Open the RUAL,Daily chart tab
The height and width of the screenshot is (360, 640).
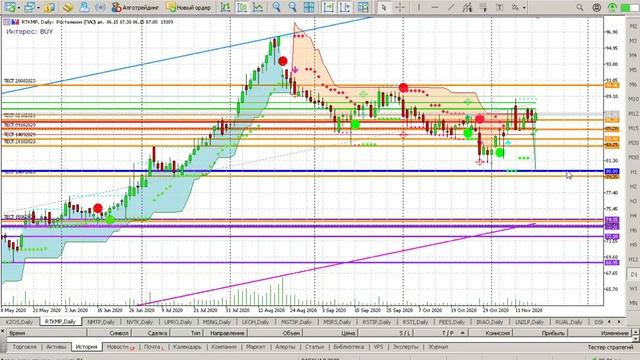tap(569, 322)
